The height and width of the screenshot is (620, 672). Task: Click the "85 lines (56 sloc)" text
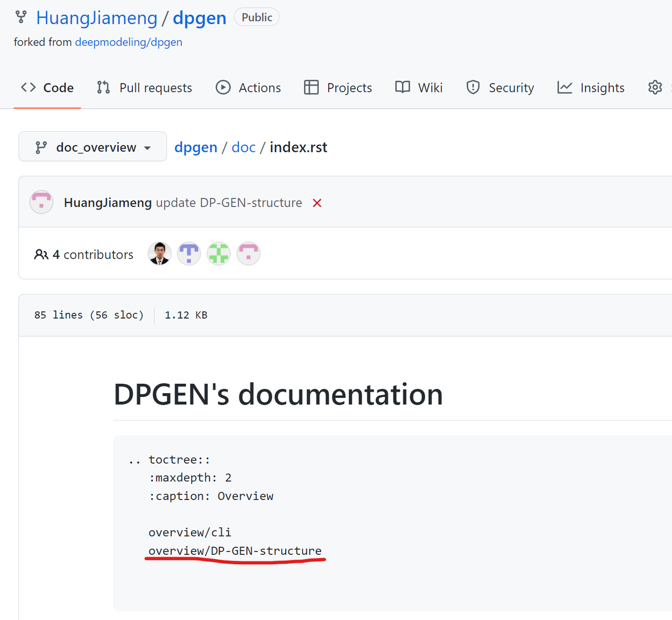point(89,315)
